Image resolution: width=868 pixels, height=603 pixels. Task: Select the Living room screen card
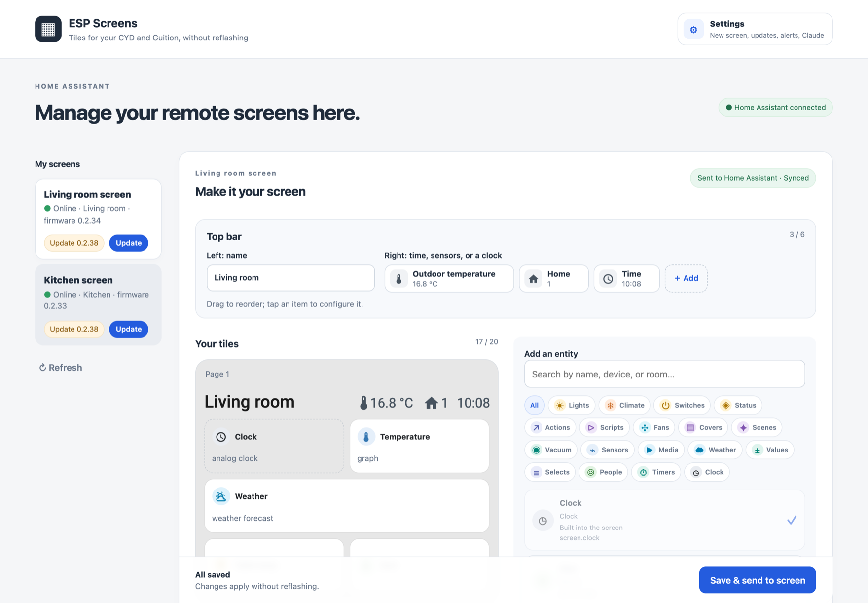tap(98, 219)
